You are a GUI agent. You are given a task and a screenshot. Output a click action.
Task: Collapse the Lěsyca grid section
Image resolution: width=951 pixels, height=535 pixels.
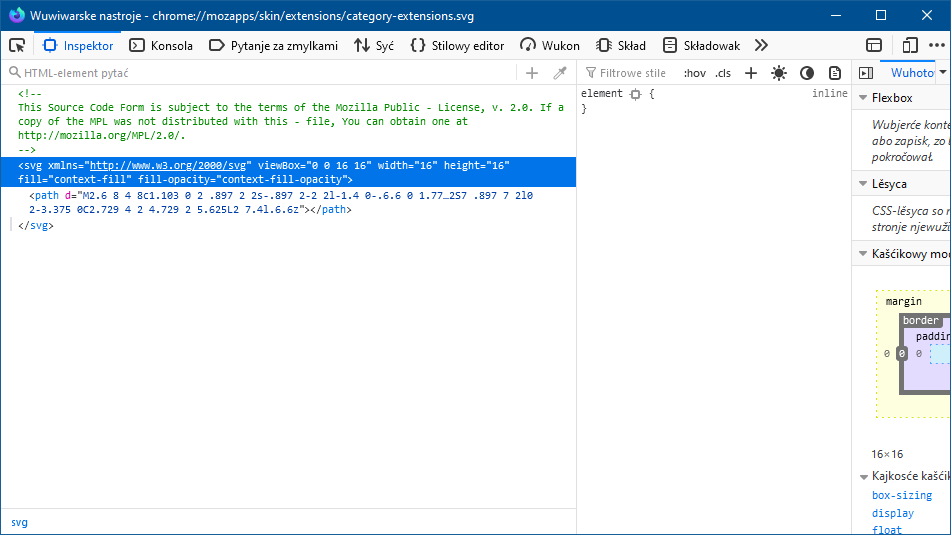864,184
